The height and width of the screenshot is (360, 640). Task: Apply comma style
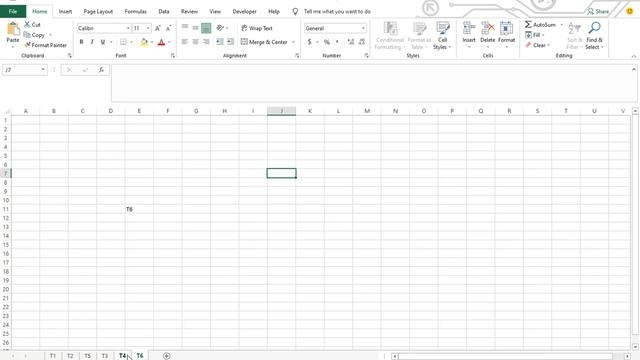pyautogui.click(x=337, y=42)
